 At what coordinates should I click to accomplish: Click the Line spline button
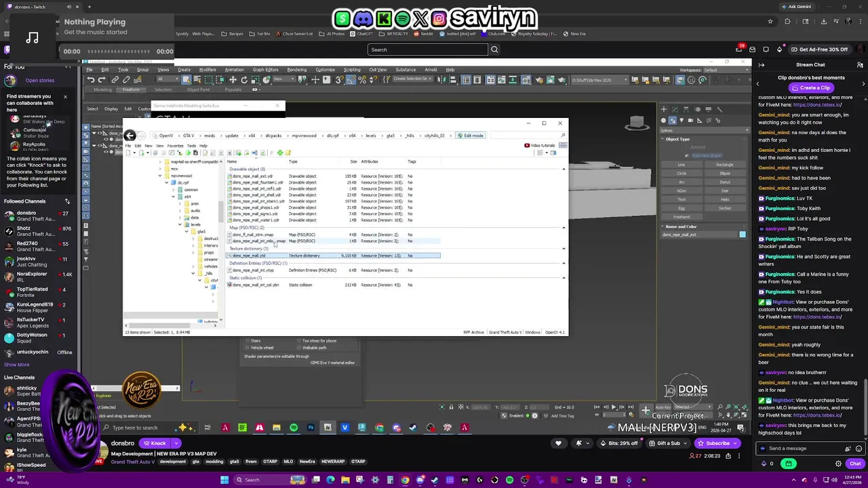tap(682, 165)
